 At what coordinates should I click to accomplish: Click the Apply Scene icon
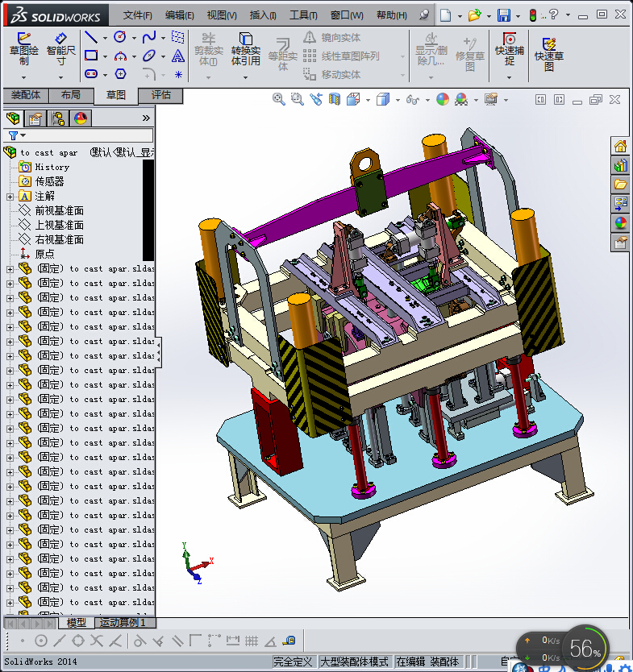(461, 99)
